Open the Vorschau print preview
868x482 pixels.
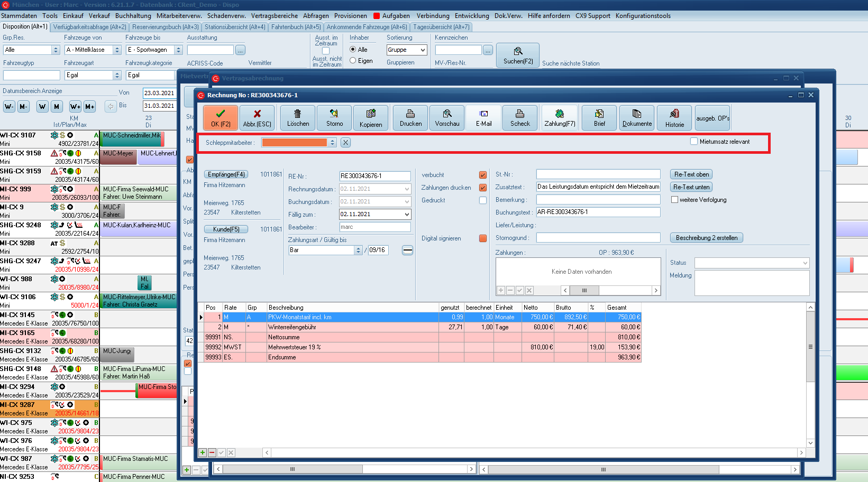point(447,117)
